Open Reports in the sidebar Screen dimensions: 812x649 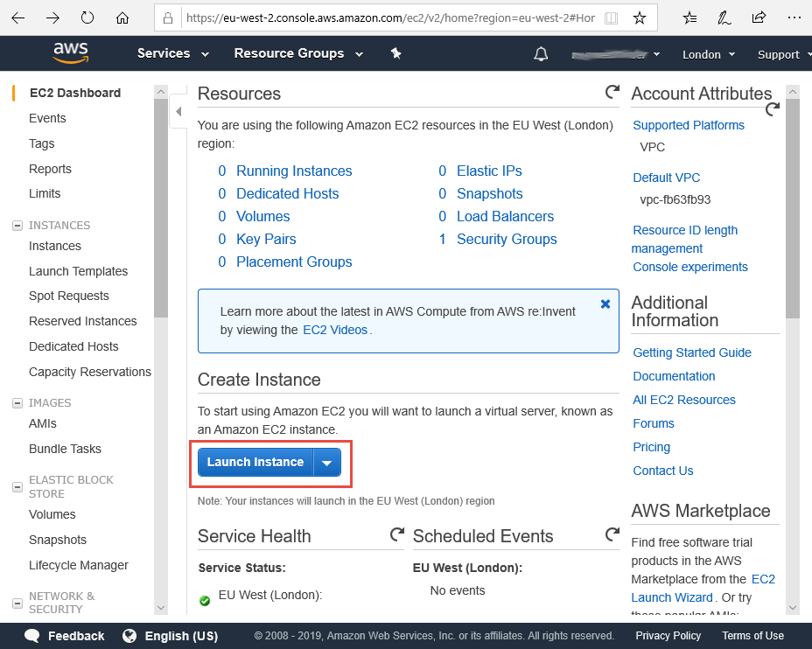point(50,169)
